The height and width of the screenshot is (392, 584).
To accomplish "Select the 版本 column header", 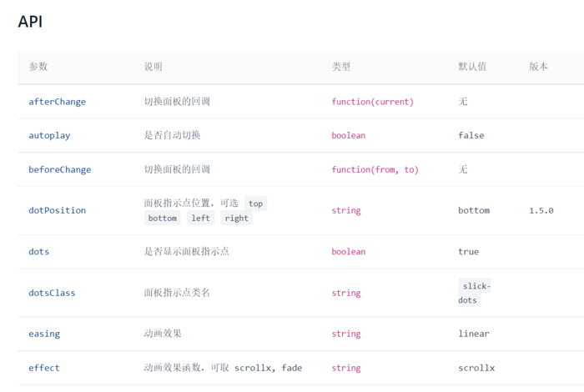I will [x=539, y=67].
